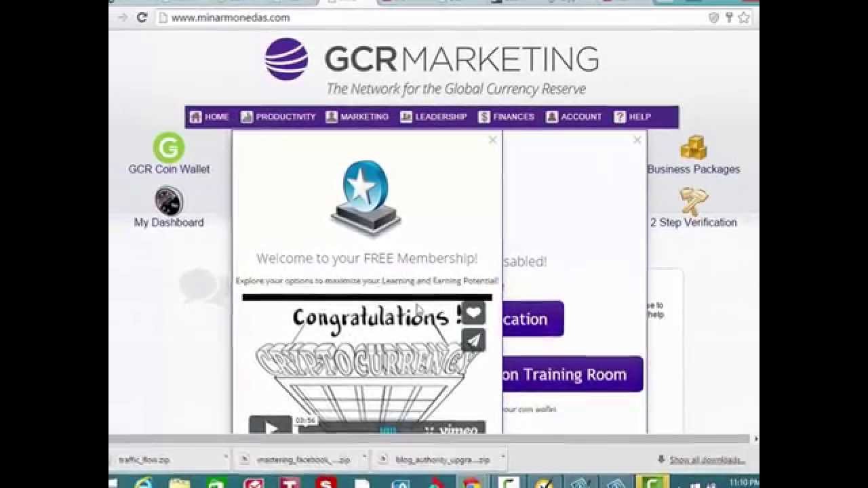Like the video with the heart icon

click(x=473, y=312)
